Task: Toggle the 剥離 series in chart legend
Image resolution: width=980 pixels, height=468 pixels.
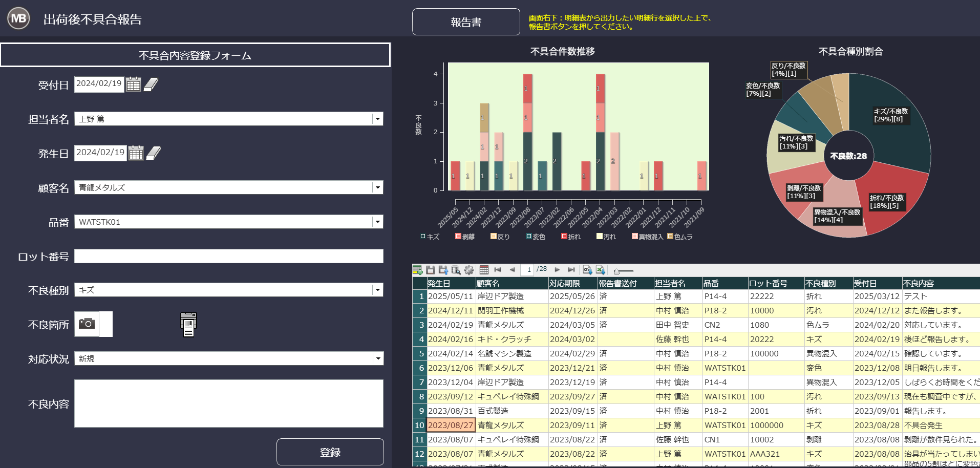Action: [x=465, y=237]
